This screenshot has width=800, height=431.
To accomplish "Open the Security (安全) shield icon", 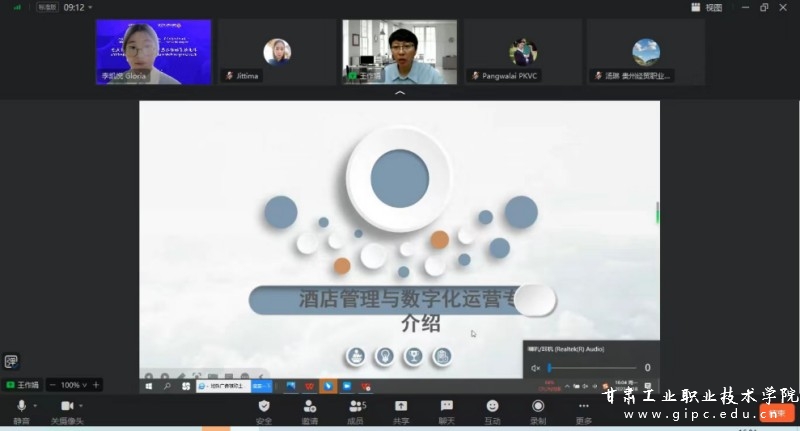I will pyautogui.click(x=264, y=407).
